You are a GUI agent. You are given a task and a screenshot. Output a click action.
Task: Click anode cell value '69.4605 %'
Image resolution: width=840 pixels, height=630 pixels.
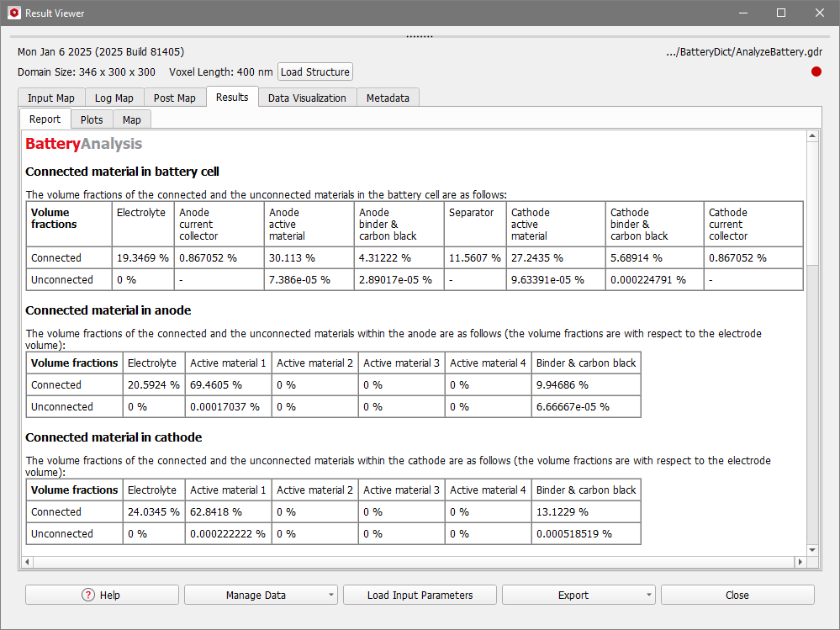point(216,384)
